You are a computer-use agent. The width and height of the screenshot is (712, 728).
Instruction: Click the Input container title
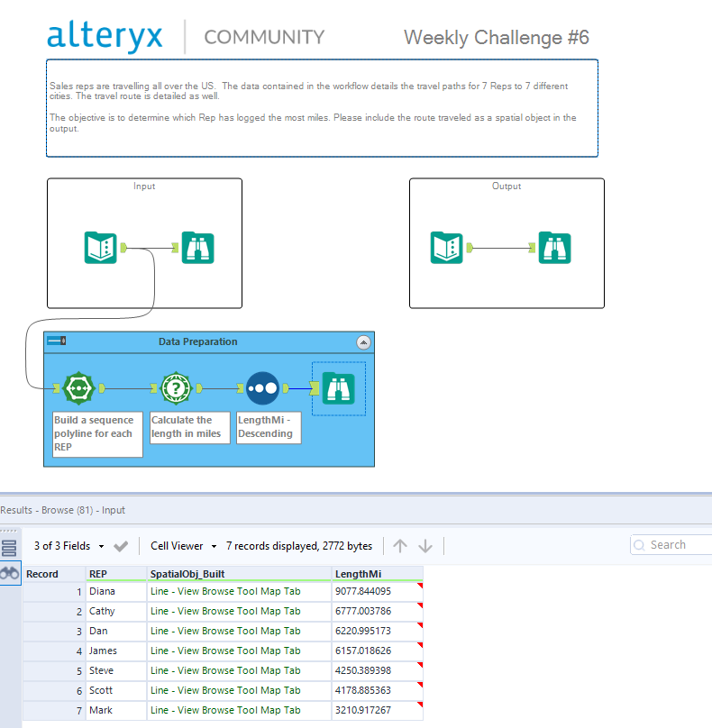144,187
